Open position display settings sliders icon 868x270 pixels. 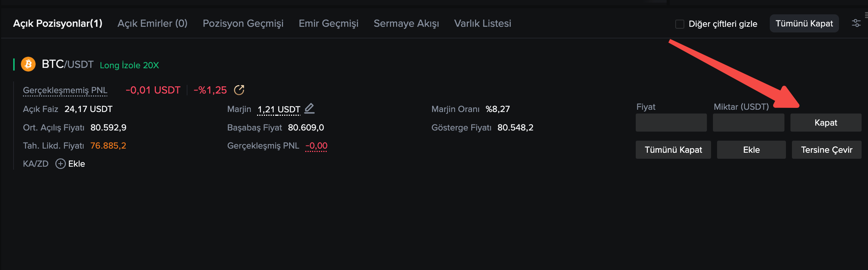(856, 23)
